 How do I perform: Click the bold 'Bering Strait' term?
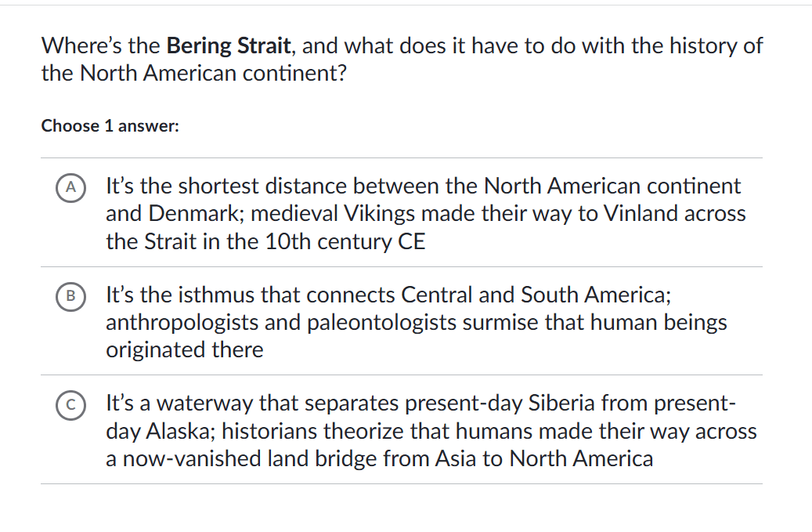click(x=229, y=45)
